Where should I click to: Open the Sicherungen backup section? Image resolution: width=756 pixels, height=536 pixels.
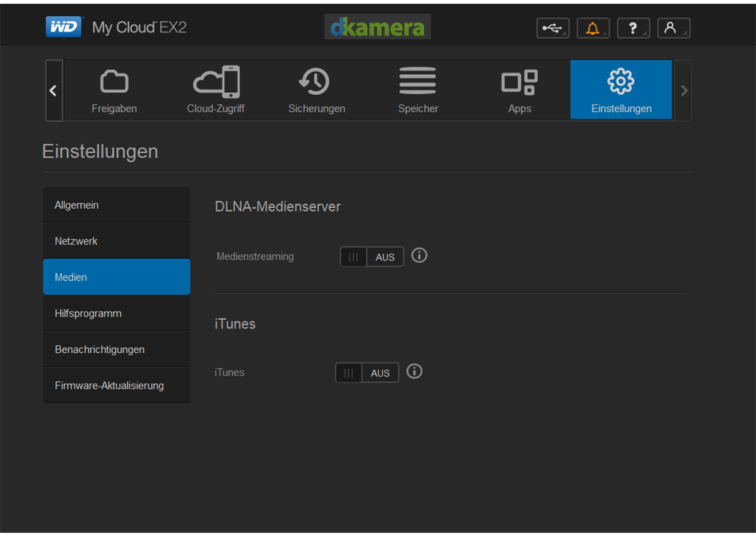click(x=317, y=90)
